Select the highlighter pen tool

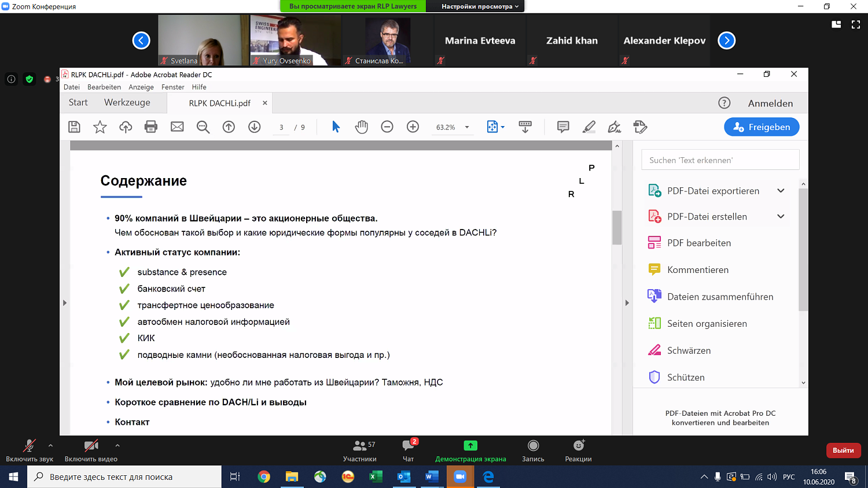coord(589,127)
